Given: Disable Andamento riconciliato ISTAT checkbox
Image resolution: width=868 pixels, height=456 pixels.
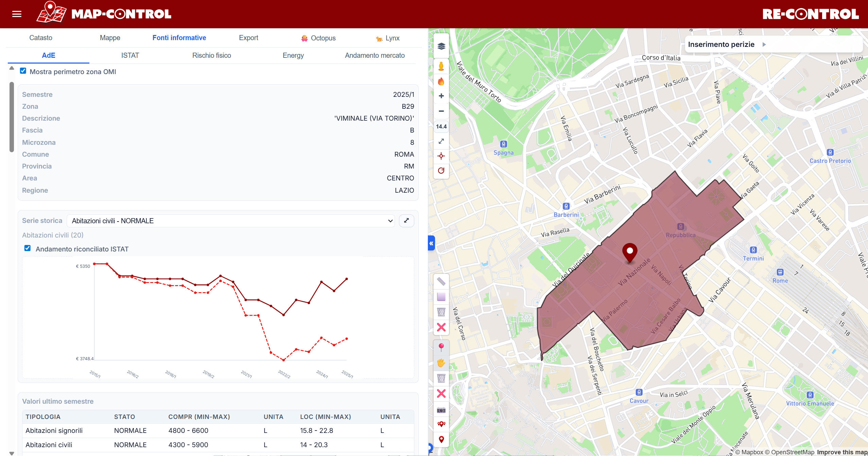Looking at the screenshot, I should point(28,248).
